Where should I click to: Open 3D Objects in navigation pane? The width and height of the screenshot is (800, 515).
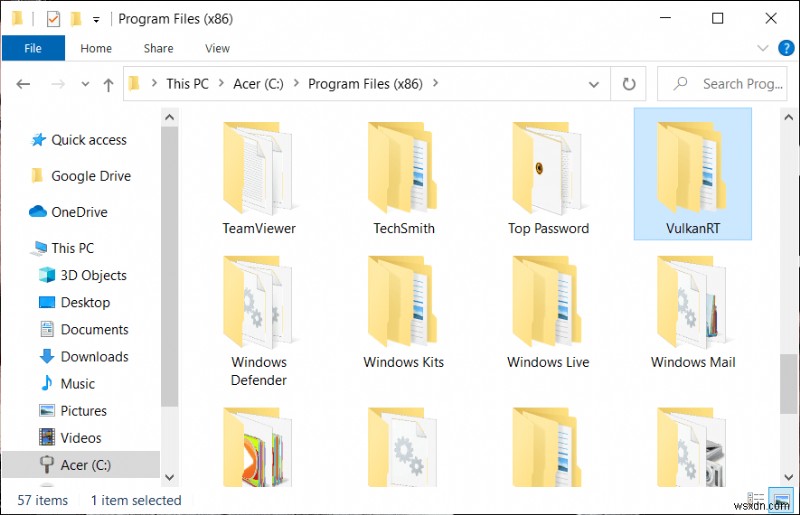pos(83,275)
